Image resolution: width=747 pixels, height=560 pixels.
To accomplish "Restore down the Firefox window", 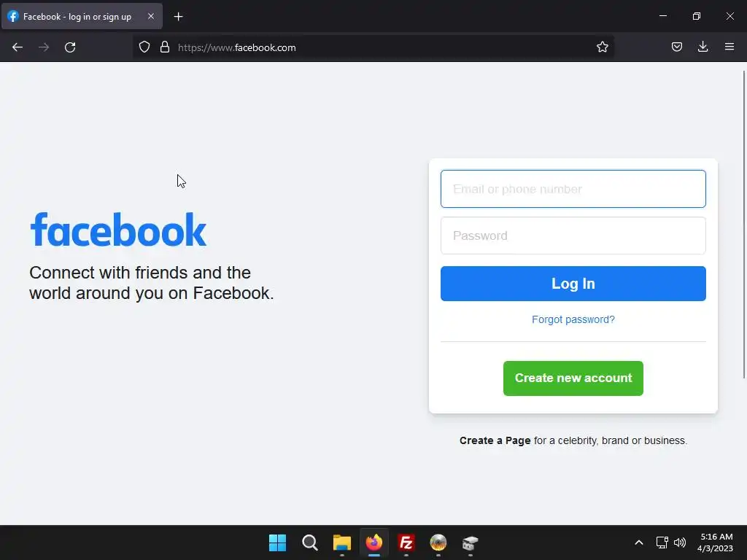I will (x=697, y=16).
